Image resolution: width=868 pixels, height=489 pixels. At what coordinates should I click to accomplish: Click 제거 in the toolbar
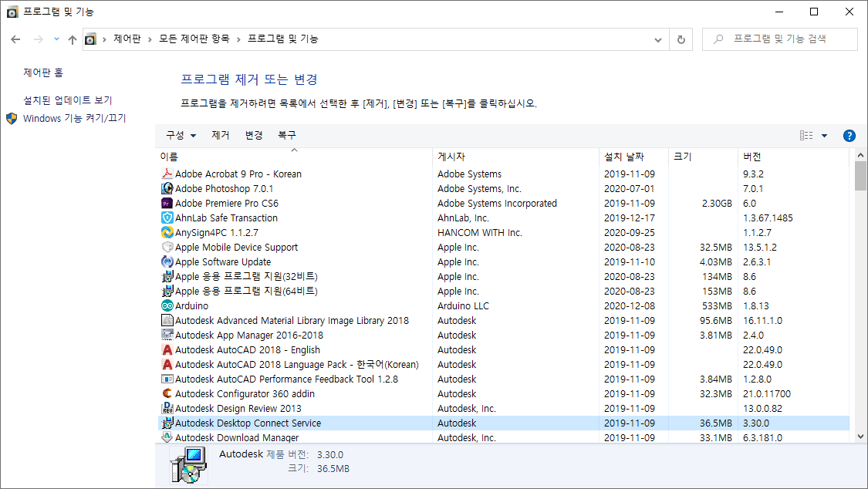[221, 136]
